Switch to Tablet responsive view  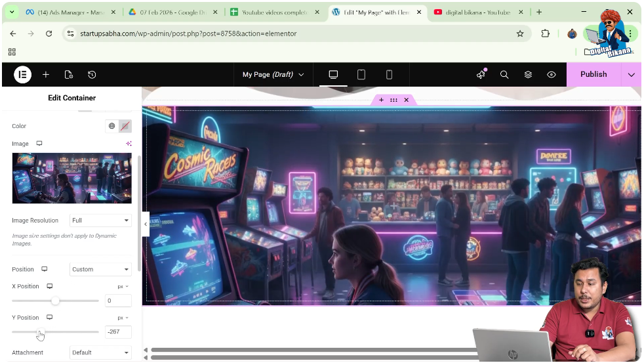[361, 75]
